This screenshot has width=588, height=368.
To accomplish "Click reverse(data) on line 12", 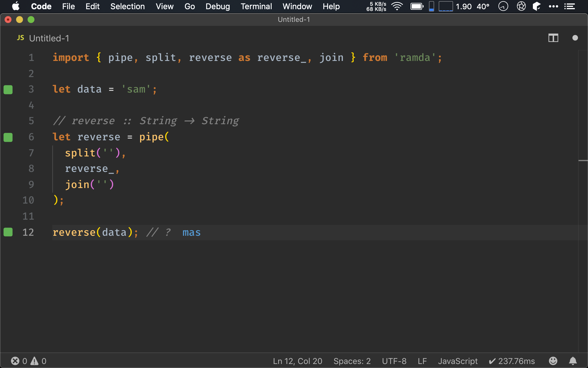I will 93,232.
